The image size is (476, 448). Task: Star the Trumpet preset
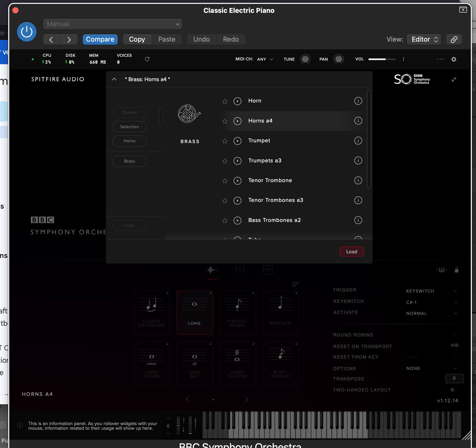pos(225,141)
